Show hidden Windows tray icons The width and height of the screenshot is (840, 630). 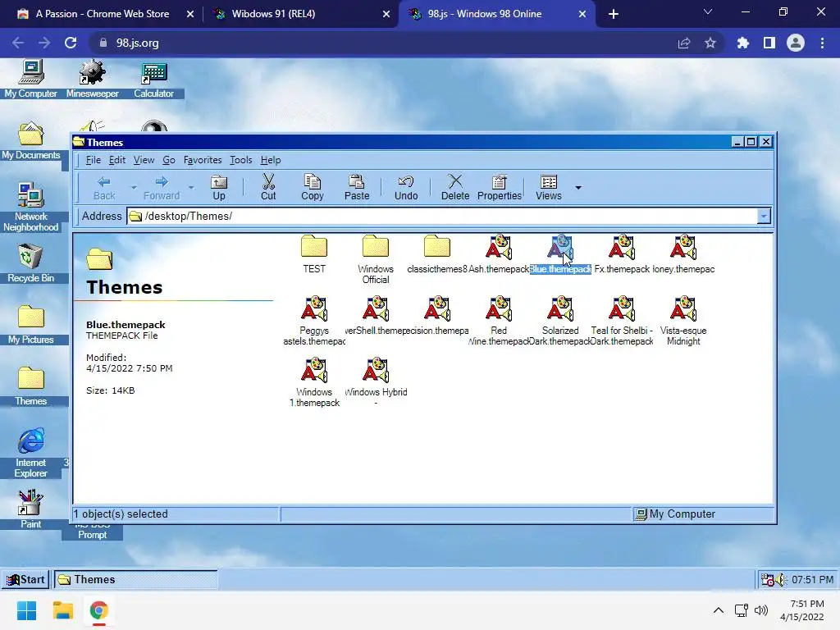[719, 610]
